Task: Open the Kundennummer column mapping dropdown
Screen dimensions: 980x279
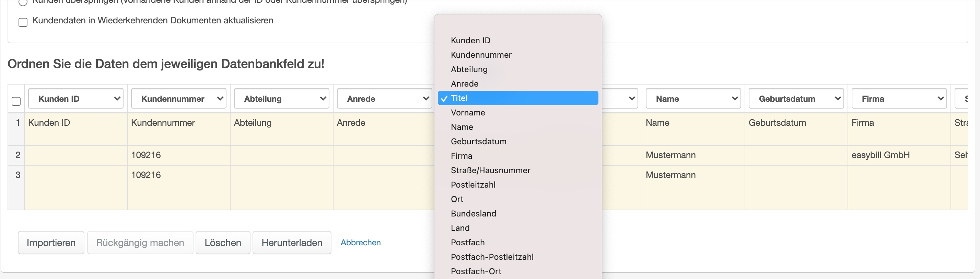Action: 178,99
